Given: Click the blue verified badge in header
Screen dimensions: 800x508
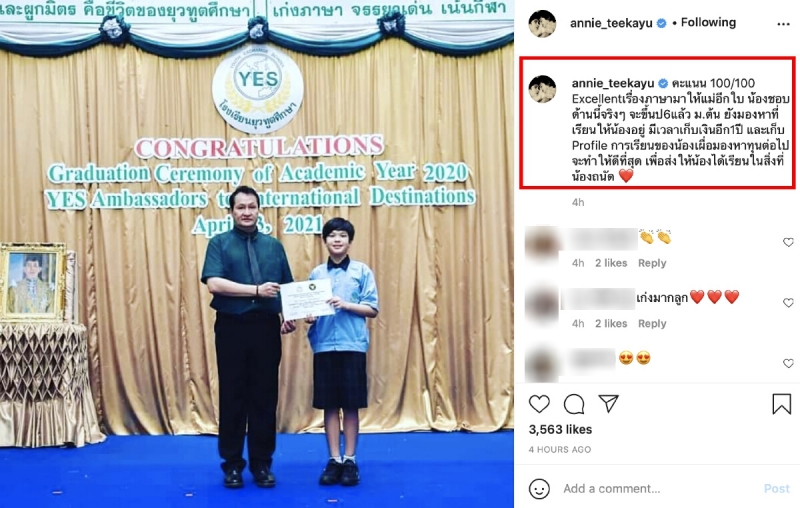Looking at the screenshot, I should click(x=662, y=23).
